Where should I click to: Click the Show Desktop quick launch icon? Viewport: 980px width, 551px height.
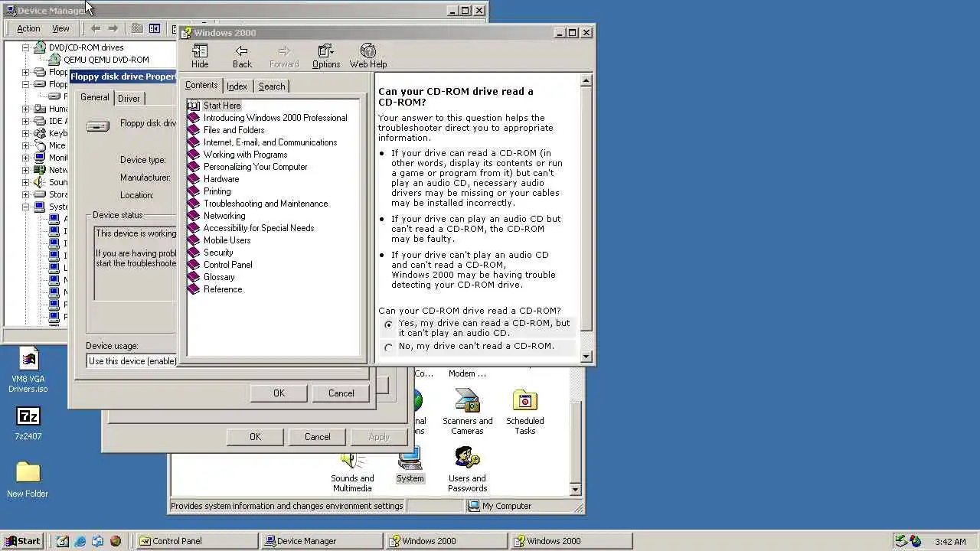[62, 541]
